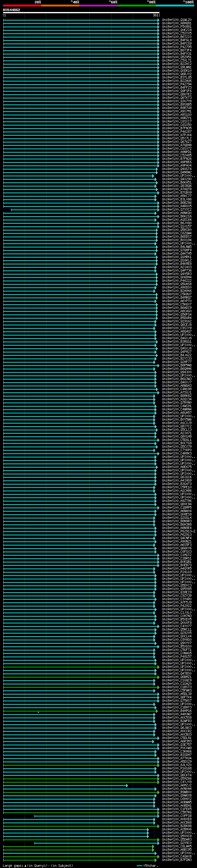The width and height of the screenshot is (197, 868).
Task: Select hit label UniRef100_A8NKQ0
Action: (x=176, y=213)
